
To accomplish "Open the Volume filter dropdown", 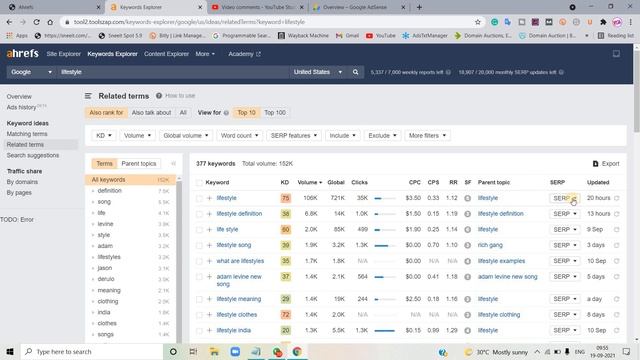I will coord(137,136).
